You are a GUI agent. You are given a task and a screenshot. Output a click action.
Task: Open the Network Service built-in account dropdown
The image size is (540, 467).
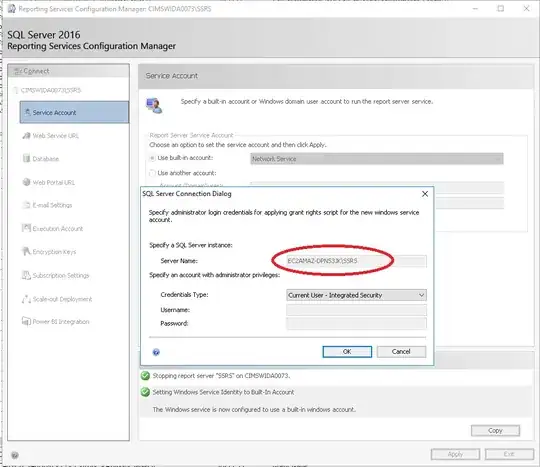[377, 159]
